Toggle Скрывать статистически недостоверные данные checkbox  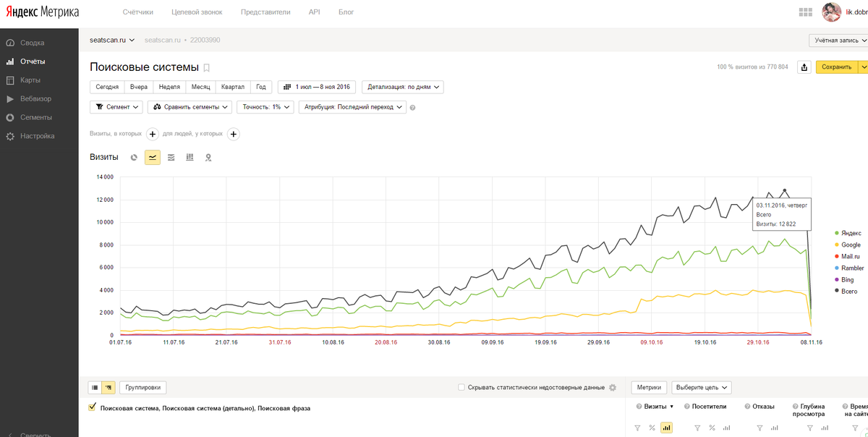tap(461, 387)
